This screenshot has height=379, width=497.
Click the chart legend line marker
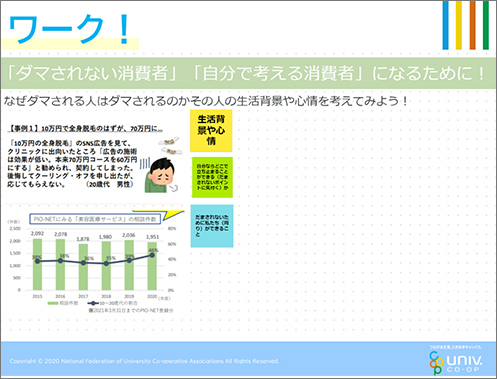tap(93, 303)
